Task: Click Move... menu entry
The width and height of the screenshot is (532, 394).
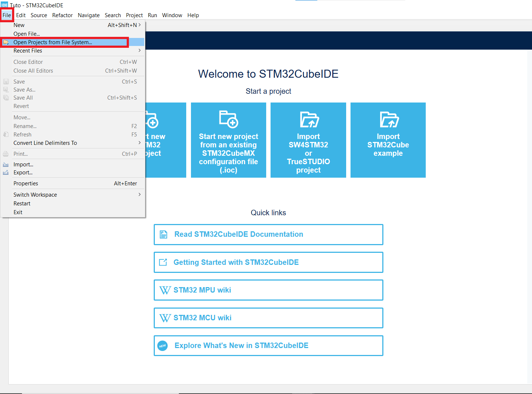Action: pos(73,117)
